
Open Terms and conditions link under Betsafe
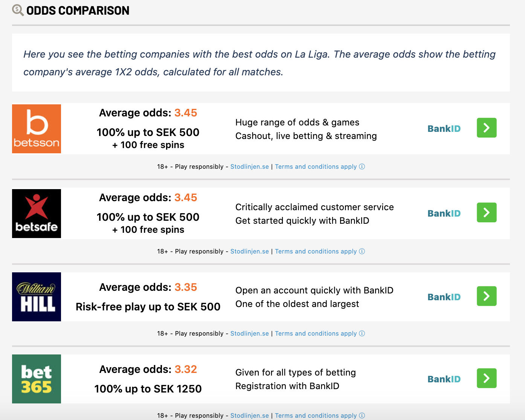pos(316,251)
